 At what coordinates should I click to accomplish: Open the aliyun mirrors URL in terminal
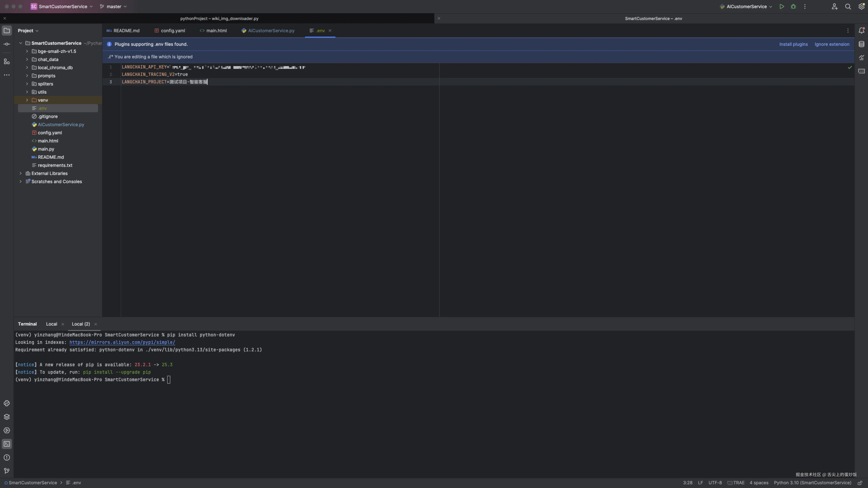coord(122,342)
